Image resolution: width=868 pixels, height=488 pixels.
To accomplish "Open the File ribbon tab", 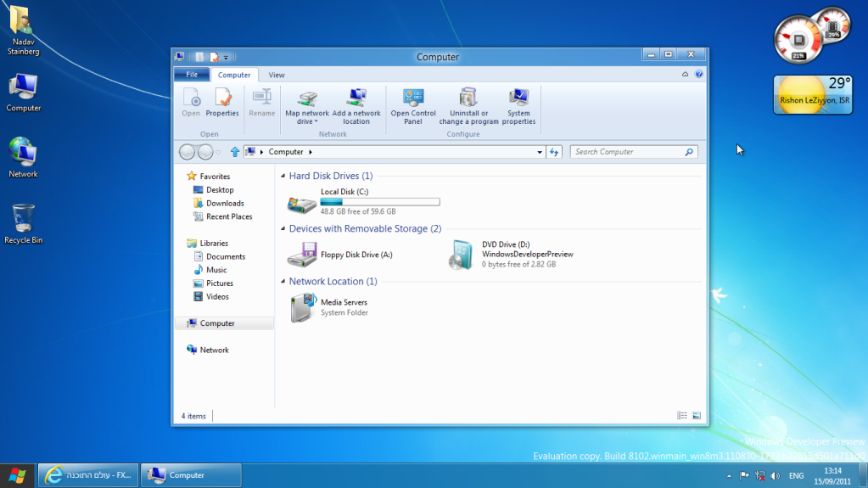I will point(192,74).
